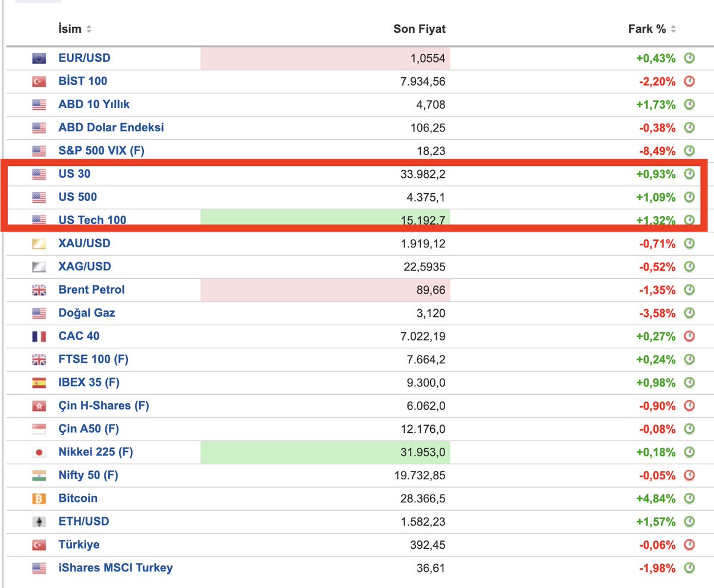Open the ABD Dolar Endeksi link
The width and height of the screenshot is (714, 588).
pos(111,128)
